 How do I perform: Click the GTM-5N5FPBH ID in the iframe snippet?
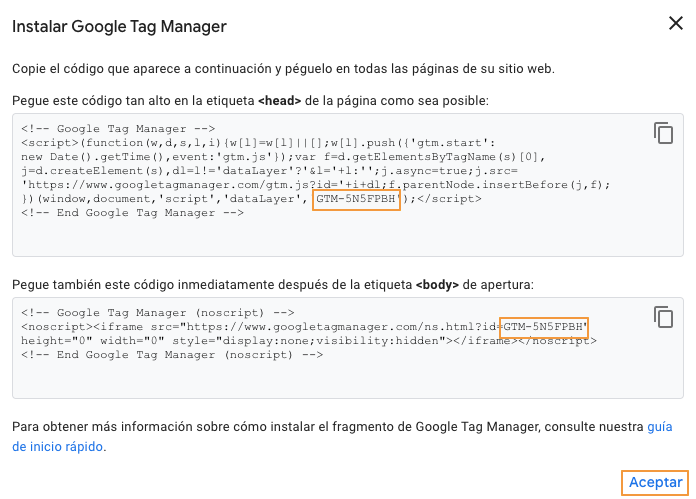544,327
